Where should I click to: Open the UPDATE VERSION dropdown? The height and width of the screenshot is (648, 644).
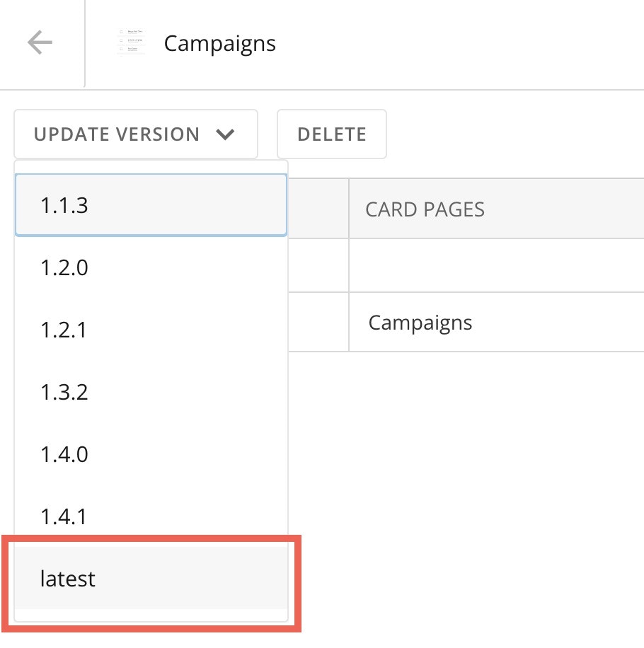coord(136,134)
